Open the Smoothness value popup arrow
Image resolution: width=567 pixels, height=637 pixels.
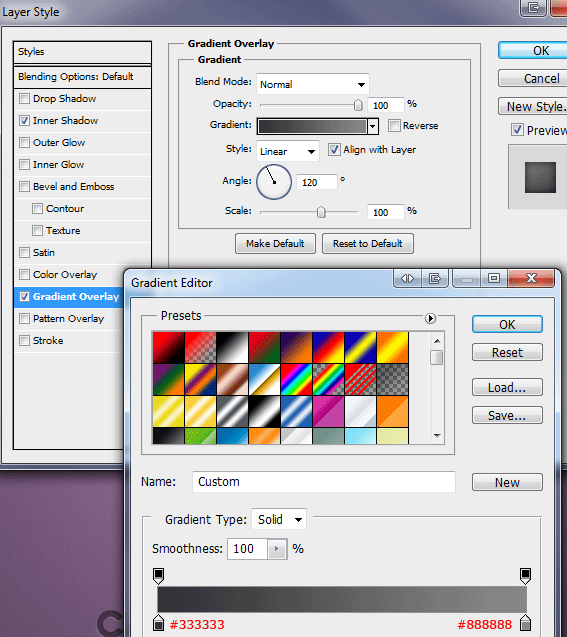click(x=277, y=549)
